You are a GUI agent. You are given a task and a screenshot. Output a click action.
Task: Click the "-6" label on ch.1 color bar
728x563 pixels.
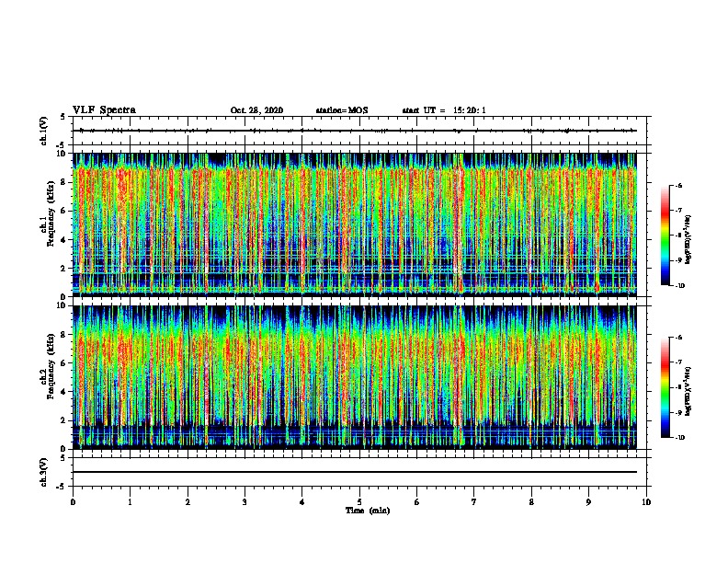tap(678, 185)
